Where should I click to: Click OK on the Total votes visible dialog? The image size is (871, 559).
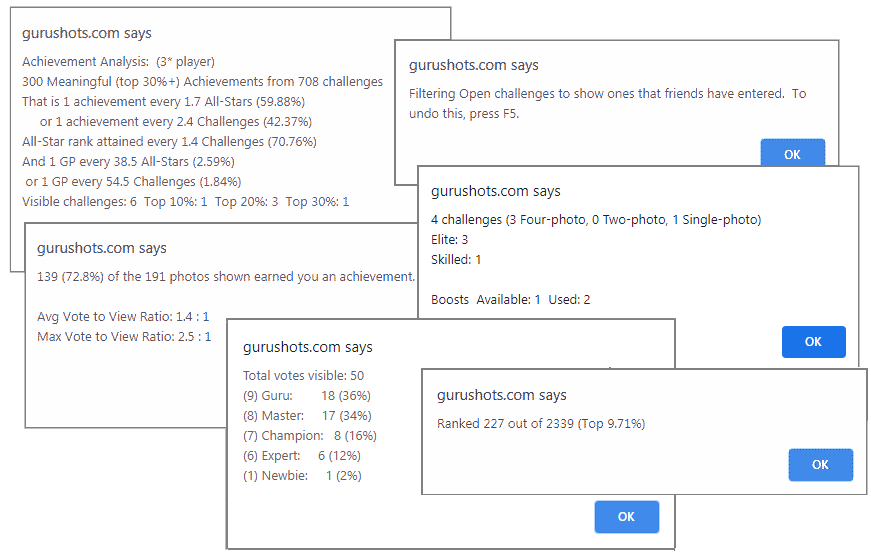tap(627, 517)
